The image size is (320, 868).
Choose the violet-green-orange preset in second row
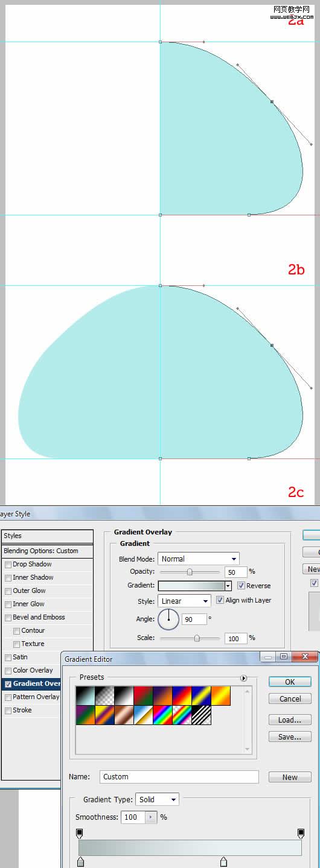85,715
